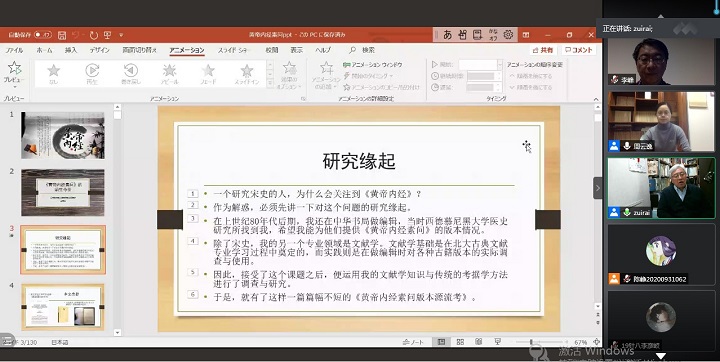
Task: Open the Slide Show ribbon tab
Action: [x=234, y=50]
